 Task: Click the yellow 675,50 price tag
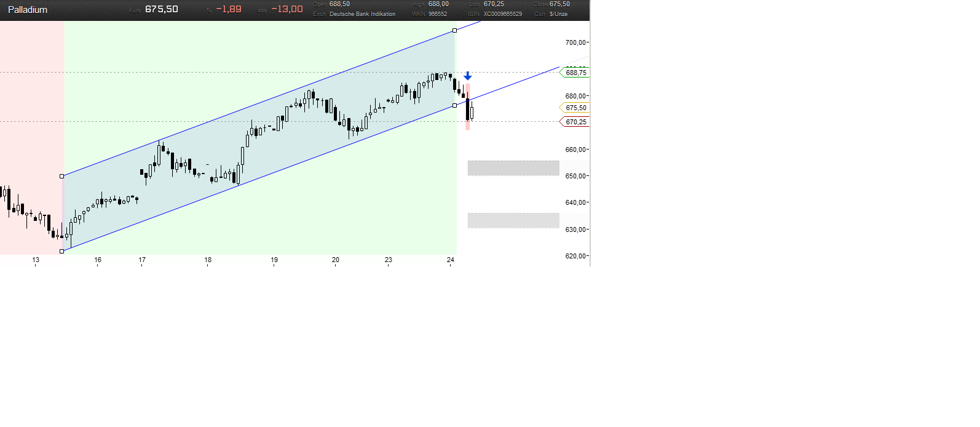tap(575, 108)
